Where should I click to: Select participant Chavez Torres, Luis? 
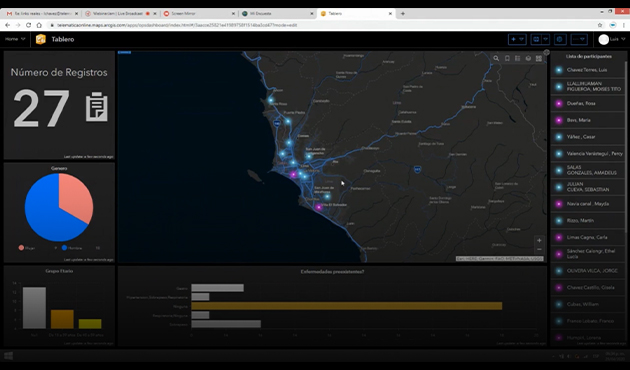[x=588, y=70]
